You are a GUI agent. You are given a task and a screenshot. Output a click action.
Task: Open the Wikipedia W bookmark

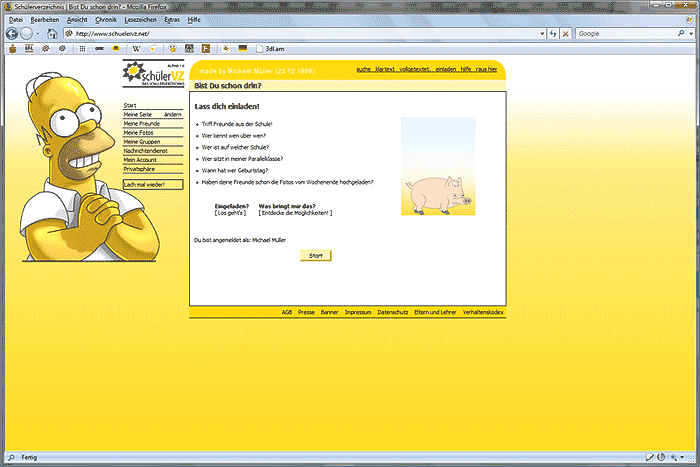136,49
